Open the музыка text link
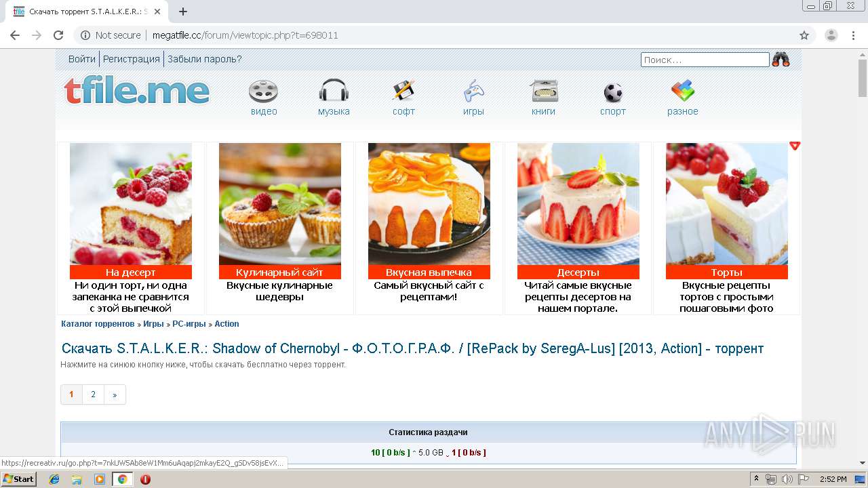The height and width of the screenshot is (488, 868). (x=334, y=112)
